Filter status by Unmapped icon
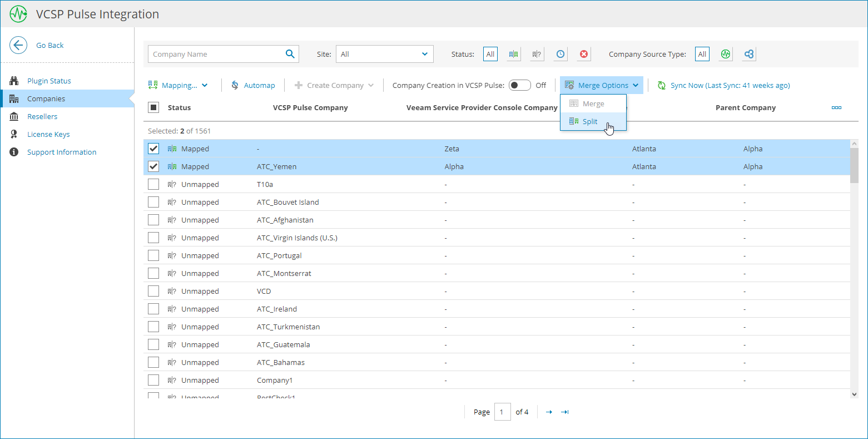 (x=537, y=54)
